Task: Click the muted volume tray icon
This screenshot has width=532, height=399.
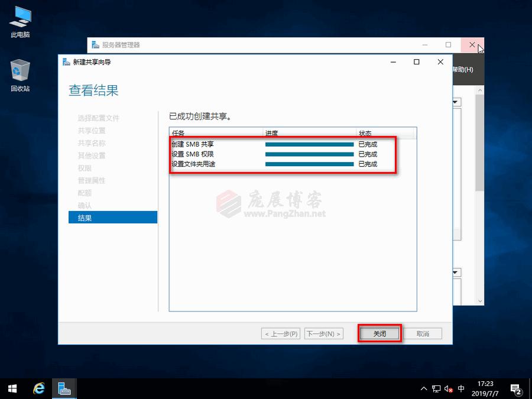Action: [x=447, y=389]
